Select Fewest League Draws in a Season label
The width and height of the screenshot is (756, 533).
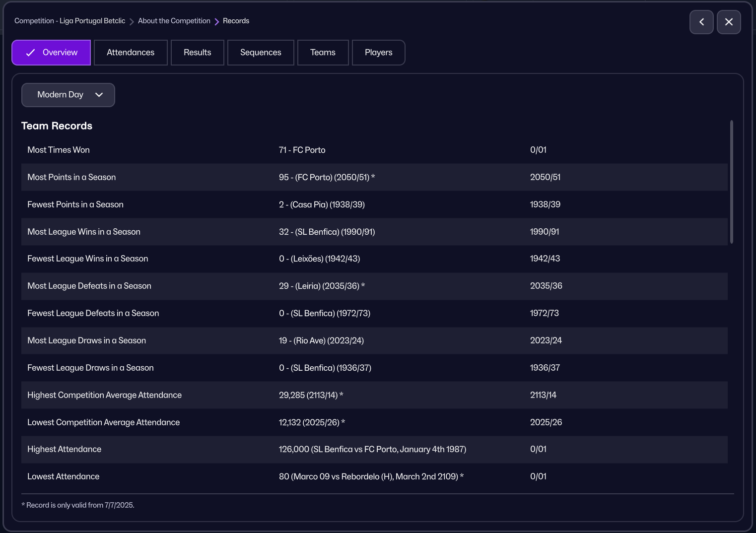[x=90, y=368]
